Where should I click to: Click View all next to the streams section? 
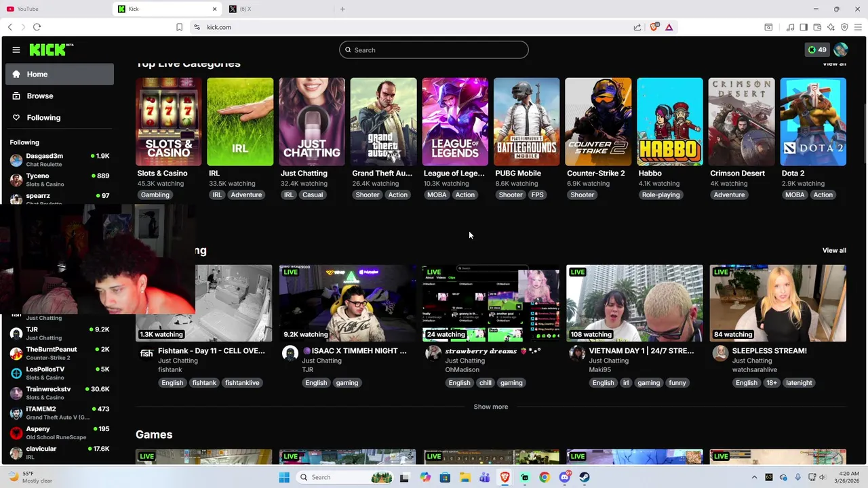click(834, 250)
